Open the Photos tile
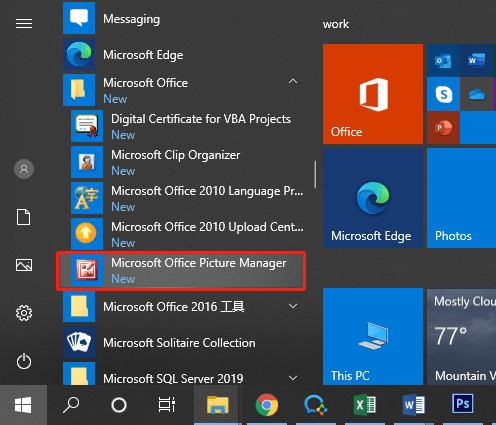The width and height of the screenshot is (496, 425). [461, 198]
